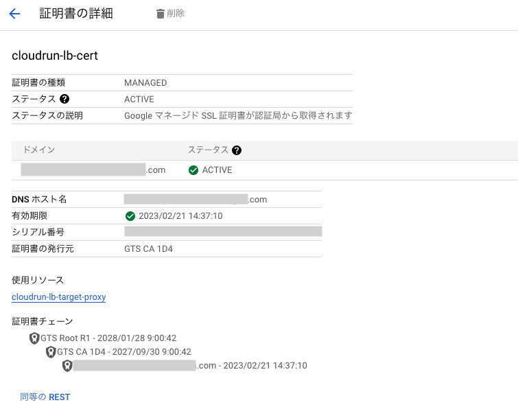Click the 2023/02/21 14:37:10 expiry value
This screenshot has height=420, width=518.
180,216
